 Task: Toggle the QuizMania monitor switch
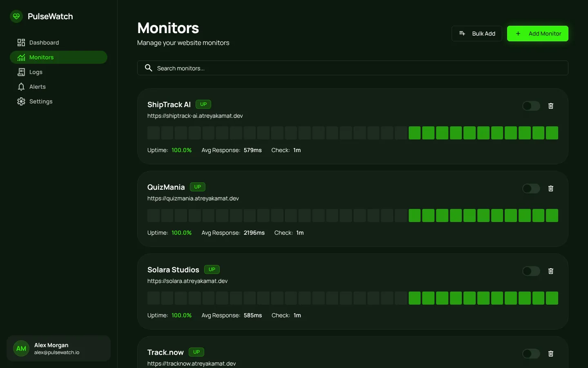[x=531, y=188]
